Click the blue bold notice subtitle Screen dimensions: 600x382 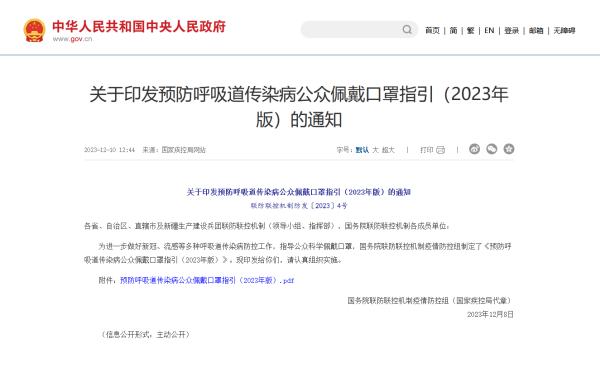pyautogui.click(x=298, y=192)
